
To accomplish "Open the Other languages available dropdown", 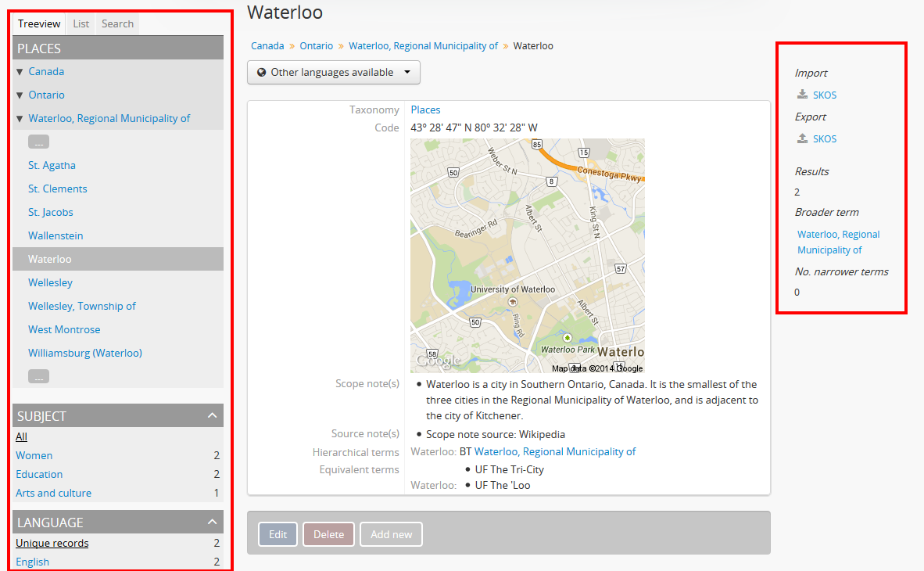I will (334, 73).
